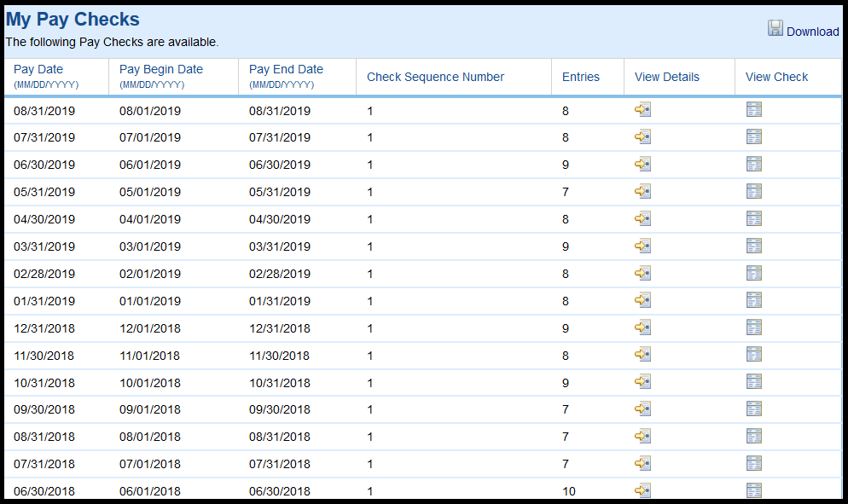
Task: View details of 12/31/2018 pay check
Action: click(x=642, y=327)
